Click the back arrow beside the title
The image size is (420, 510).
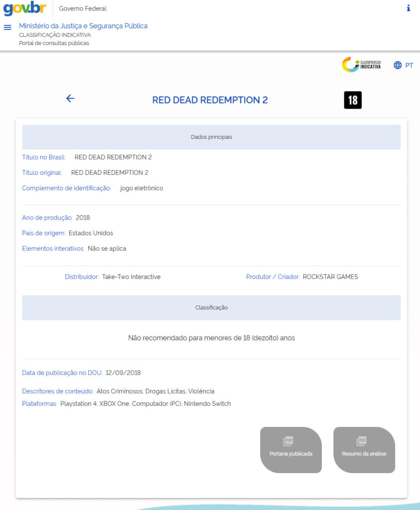(x=70, y=99)
